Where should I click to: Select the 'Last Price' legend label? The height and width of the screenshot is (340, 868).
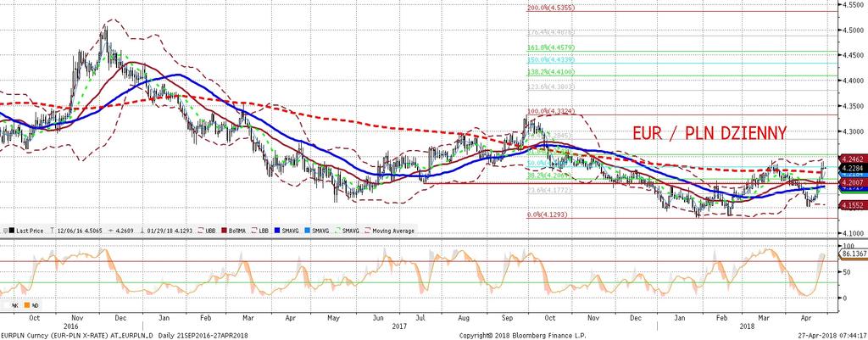tap(30, 231)
